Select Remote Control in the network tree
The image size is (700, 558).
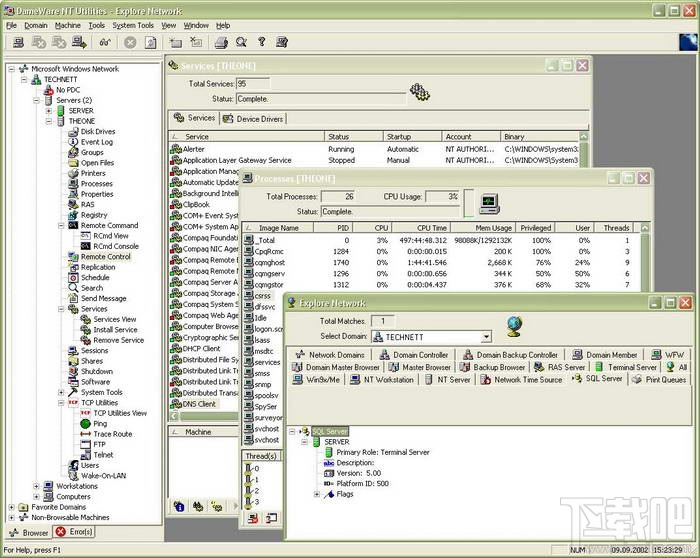pos(105,257)
